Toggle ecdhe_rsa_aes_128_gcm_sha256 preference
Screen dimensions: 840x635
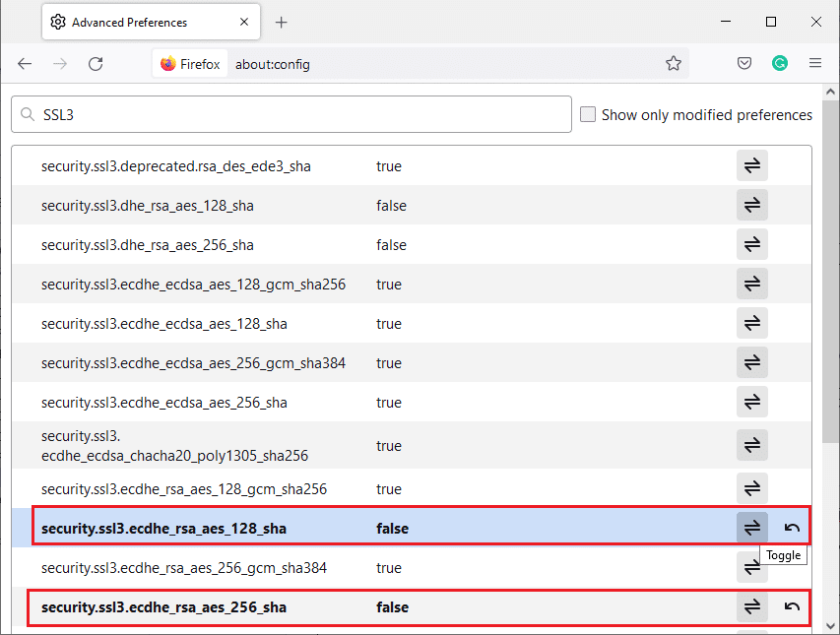[x=752, y=488]
